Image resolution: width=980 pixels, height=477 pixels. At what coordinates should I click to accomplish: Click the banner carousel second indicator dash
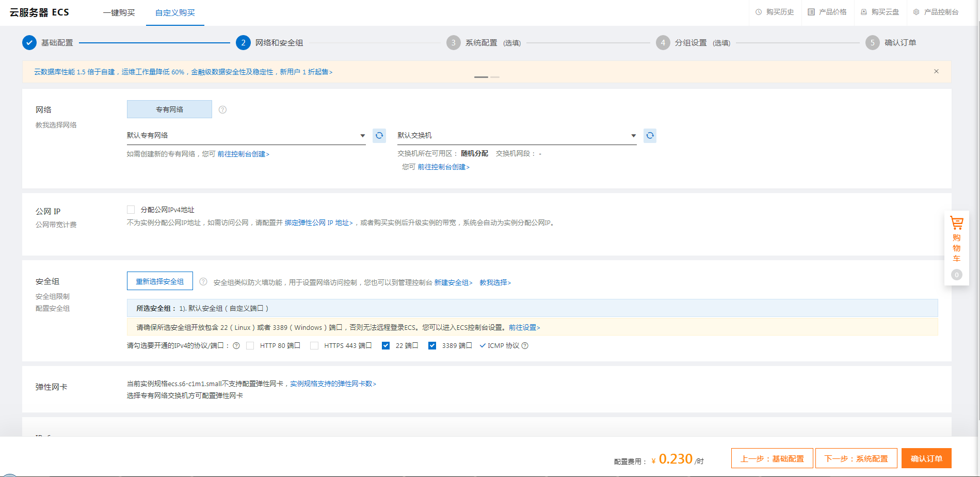(495, 77)
